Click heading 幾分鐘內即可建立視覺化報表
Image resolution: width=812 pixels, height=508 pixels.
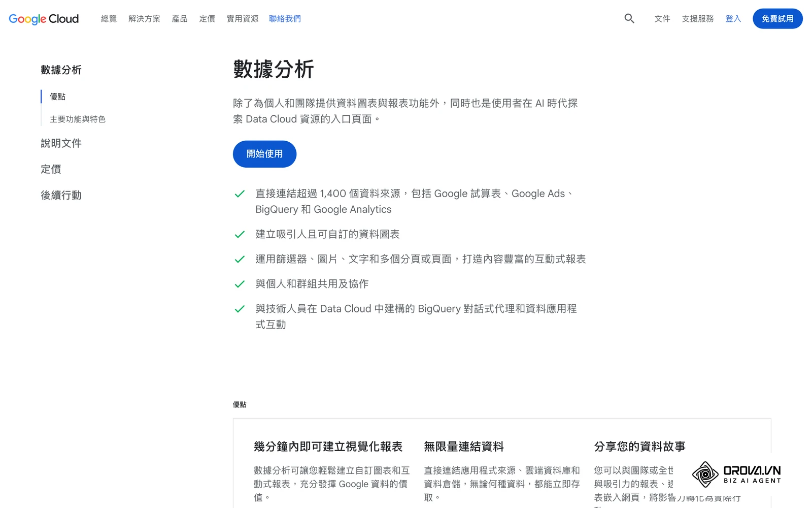(x=328, y=447)
